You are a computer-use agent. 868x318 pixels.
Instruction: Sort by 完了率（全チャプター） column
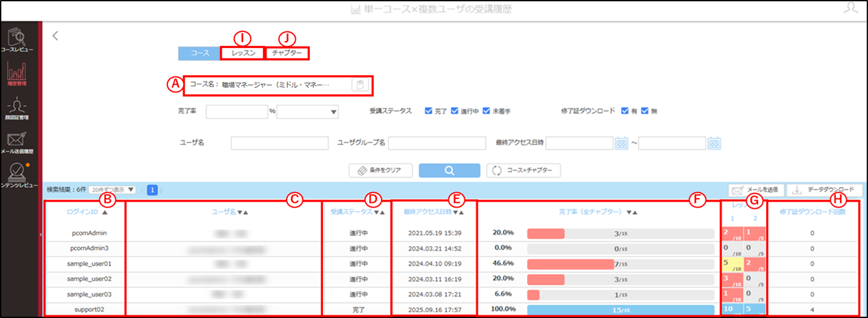[x=599, y=212]
